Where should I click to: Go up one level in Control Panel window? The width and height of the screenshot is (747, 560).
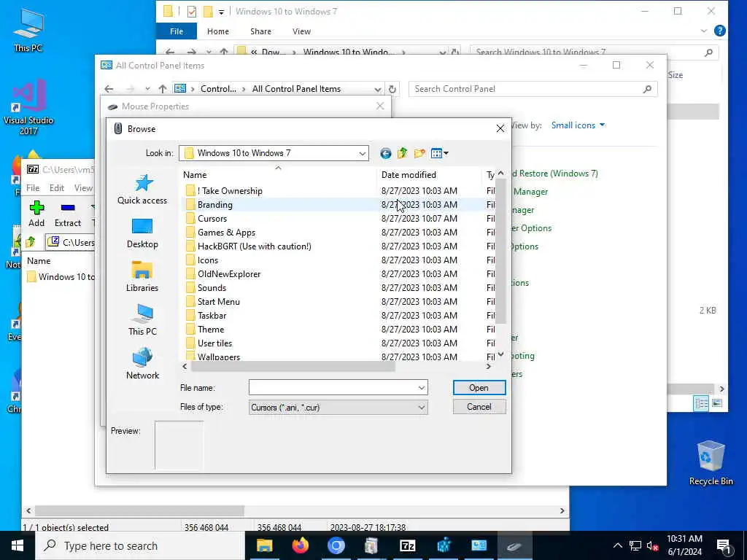(x=163, y=89)
